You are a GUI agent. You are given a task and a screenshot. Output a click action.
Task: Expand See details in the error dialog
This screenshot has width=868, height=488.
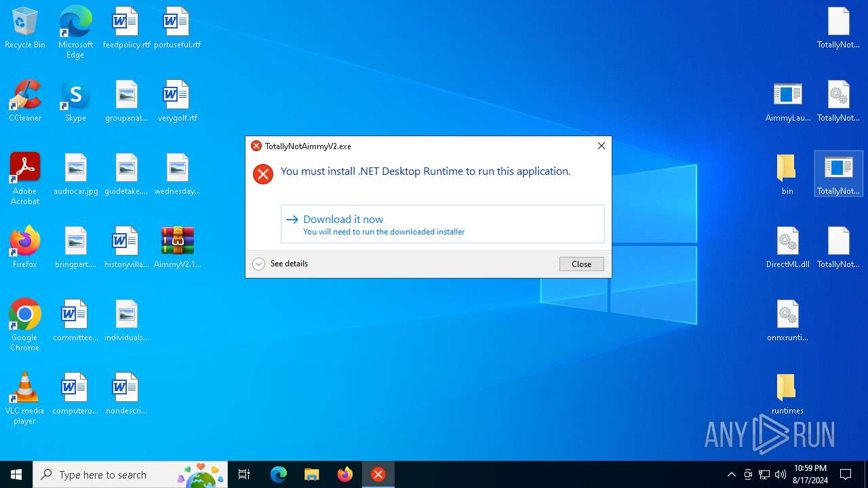click(x=280, y=264)
